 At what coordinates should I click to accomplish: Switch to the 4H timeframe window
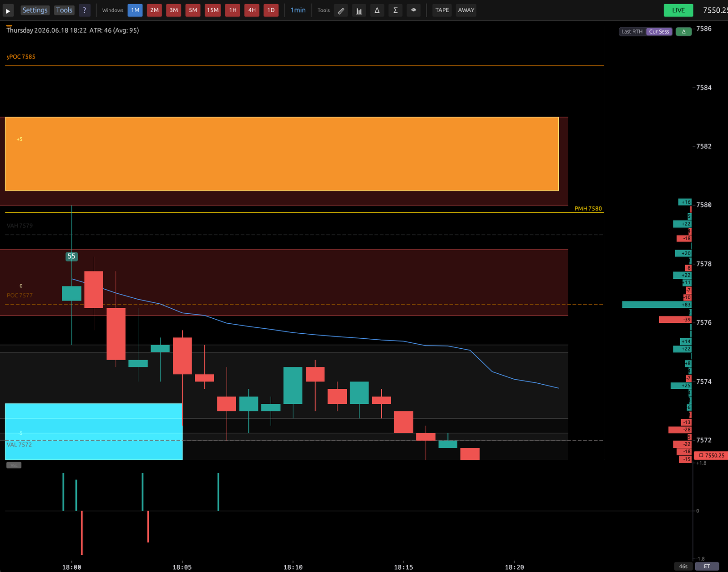click(252, 10)
